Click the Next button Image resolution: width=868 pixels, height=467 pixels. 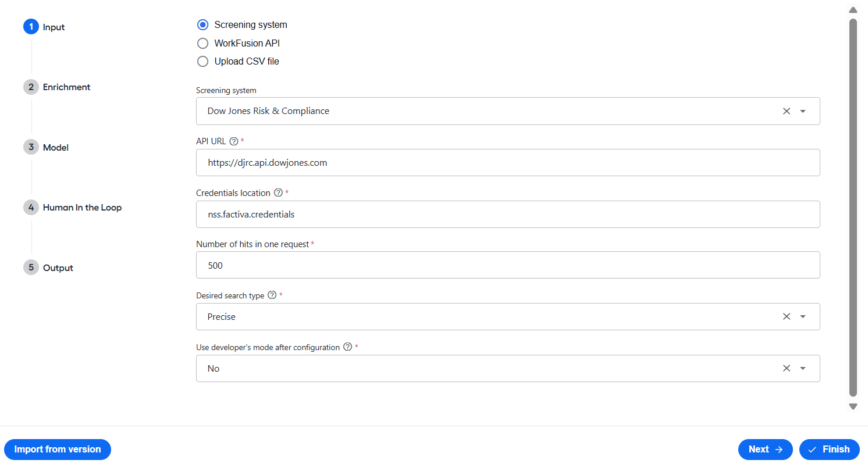pos(766,450)
